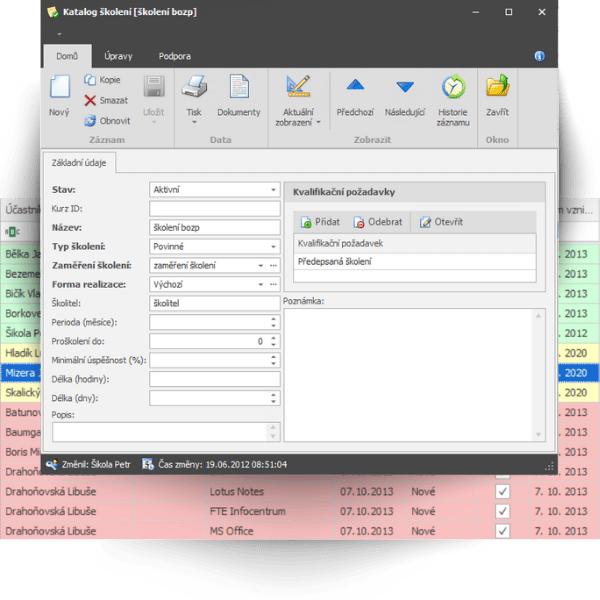The height and width of the screenshot is (600, 600).
Task: Switch to the Úpravy ribbon tab
Action: point(118,56)
